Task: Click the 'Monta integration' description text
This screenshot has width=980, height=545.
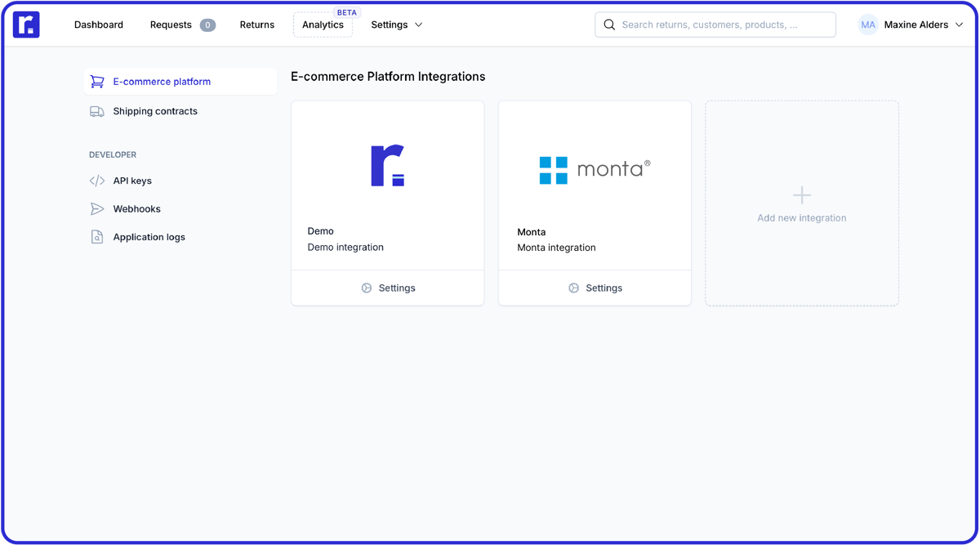Action: click(556, 248)
